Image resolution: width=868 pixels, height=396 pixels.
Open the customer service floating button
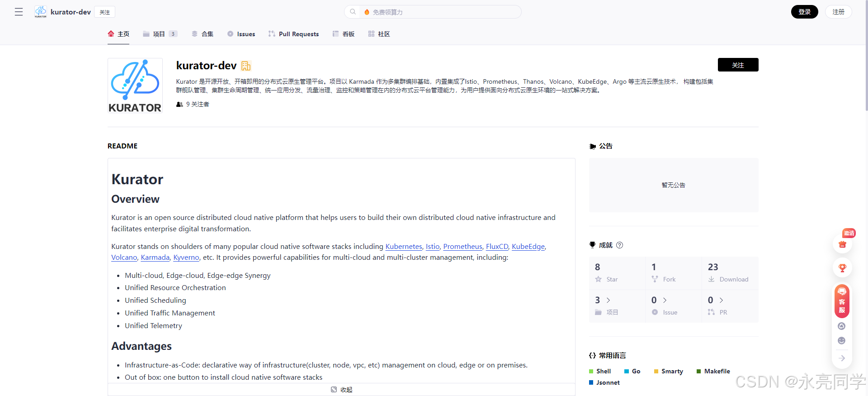842,301
